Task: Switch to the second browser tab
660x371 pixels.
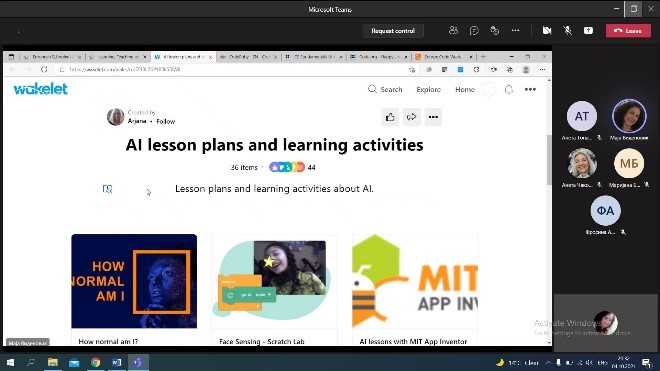Action: point(118,56)
